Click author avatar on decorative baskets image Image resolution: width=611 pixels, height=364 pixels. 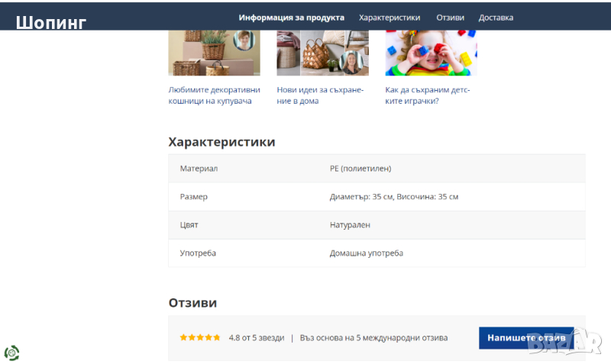(244, 39)
